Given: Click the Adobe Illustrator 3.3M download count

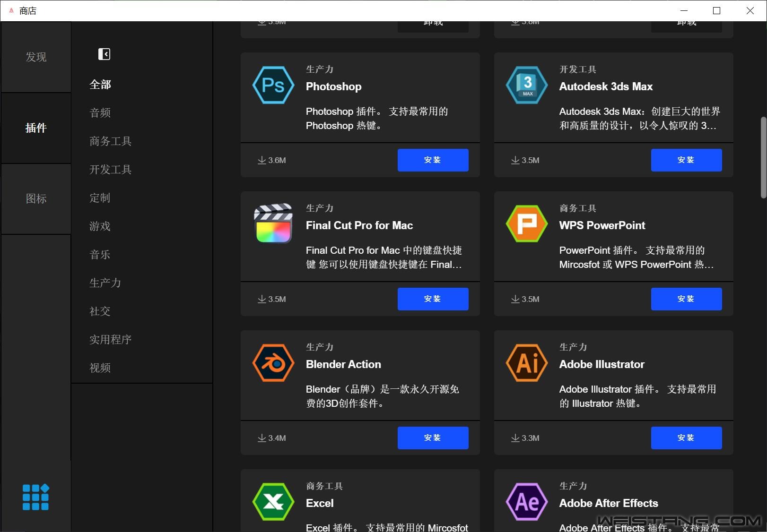Looking at the screenshot, I should coord(531,438).
